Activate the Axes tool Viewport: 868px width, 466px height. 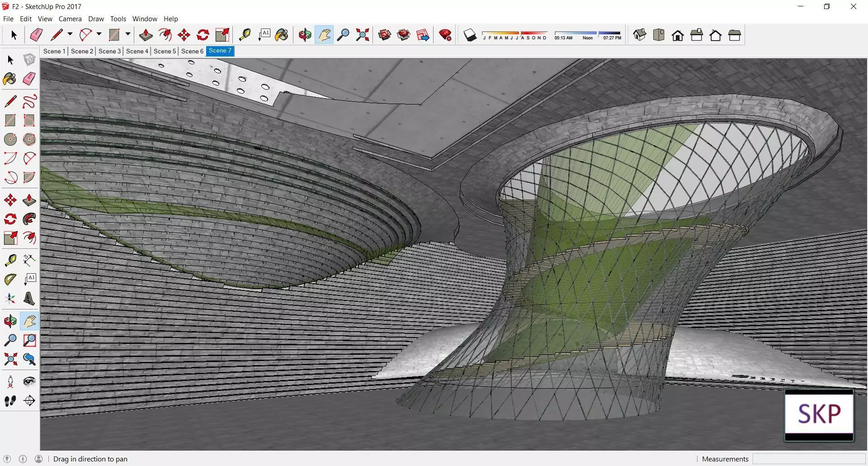click(x=10, y=299)
